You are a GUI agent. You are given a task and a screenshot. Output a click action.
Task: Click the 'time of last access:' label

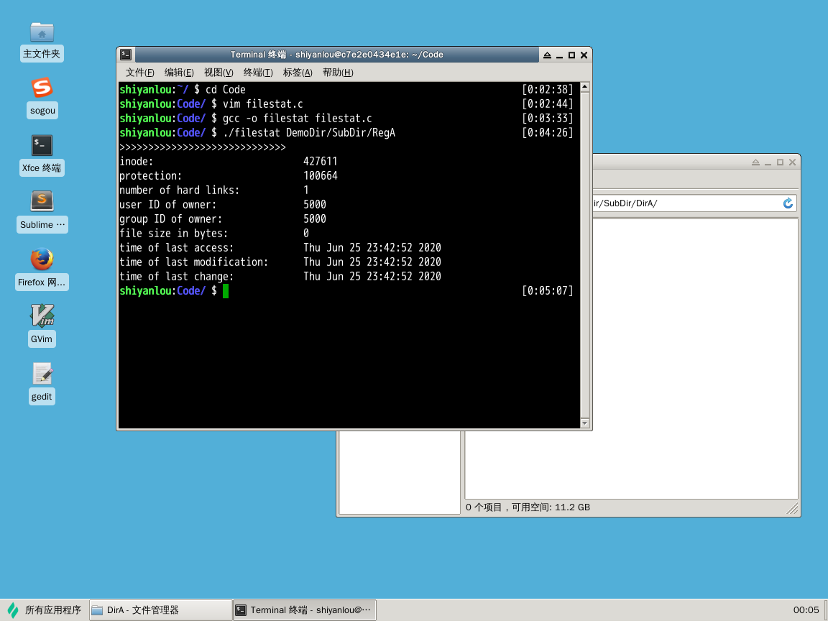[176, 247]
